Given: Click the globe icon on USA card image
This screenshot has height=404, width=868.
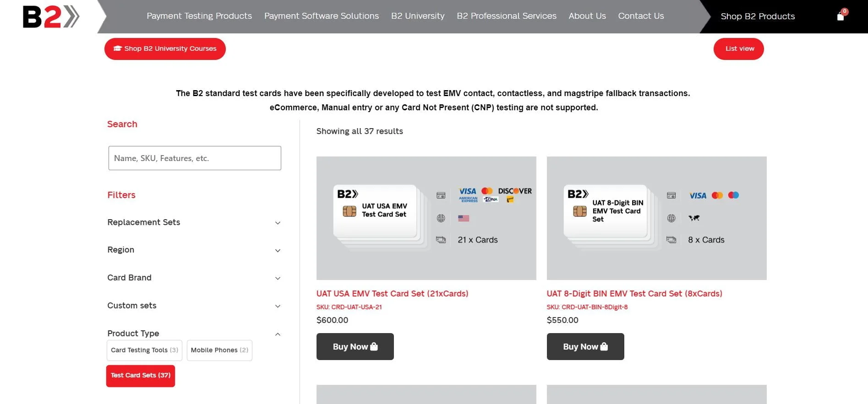Looking at the screenshot, I should (x=441, y=218).
